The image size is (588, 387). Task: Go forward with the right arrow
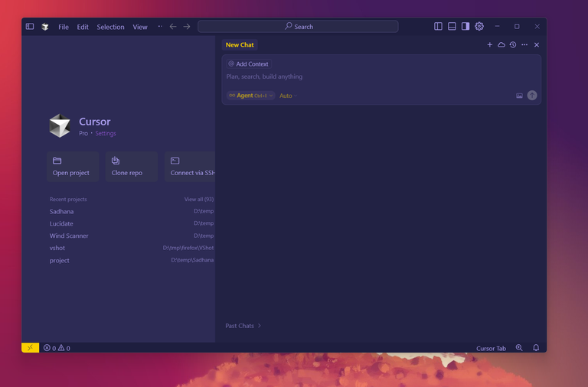[187, 27]
